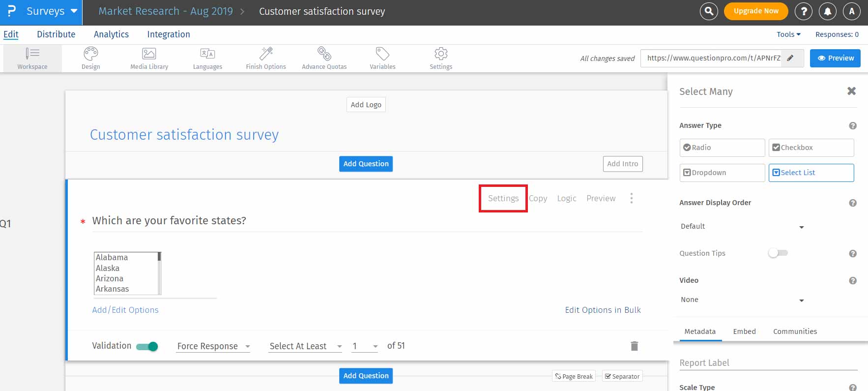Toggle the Validation switch off

(x=147, y=346)
